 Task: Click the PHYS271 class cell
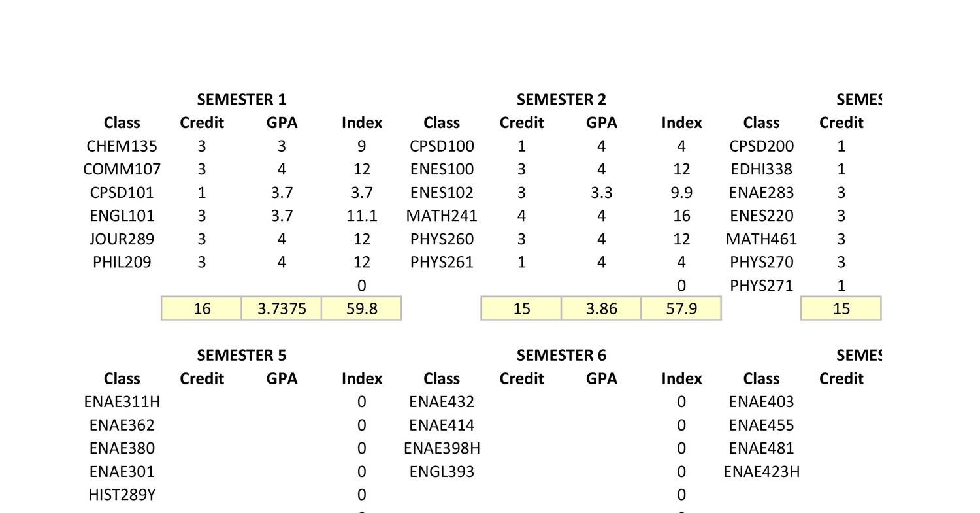pyautogui.click(x=761, y=286)
